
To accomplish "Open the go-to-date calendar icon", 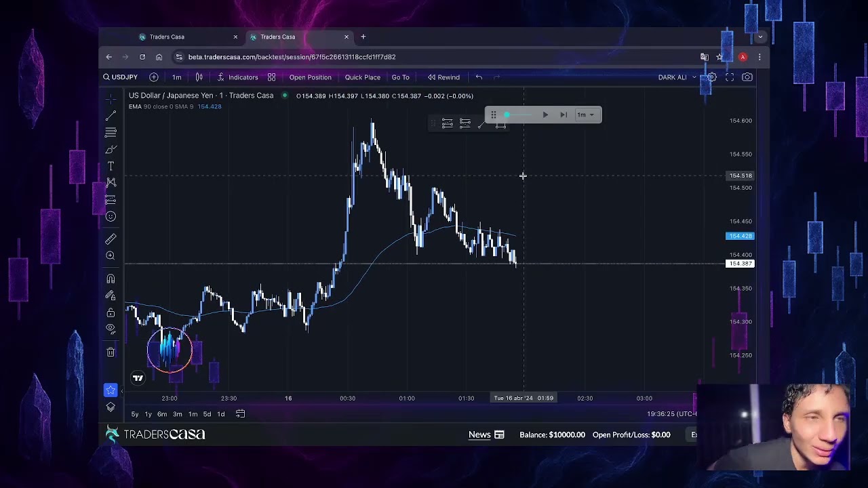I will coord(240,414).
